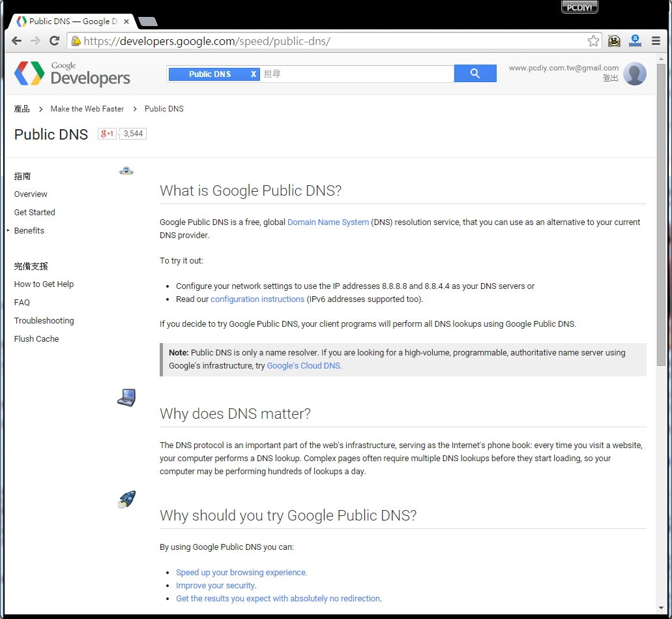Go back with the browser back arrow
Image resolution: width=672 pixels, height=619 pixels.
click(x=17, y=40)
